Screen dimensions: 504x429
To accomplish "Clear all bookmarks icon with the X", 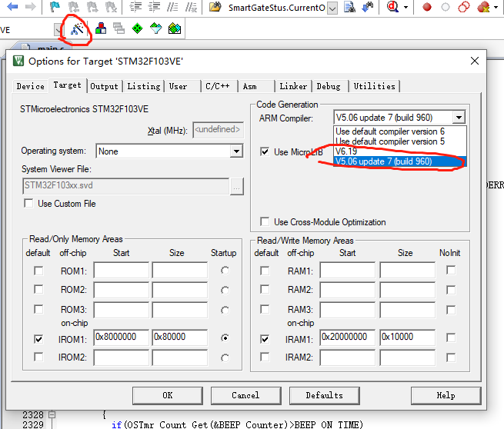I will [x=111, y=7].
